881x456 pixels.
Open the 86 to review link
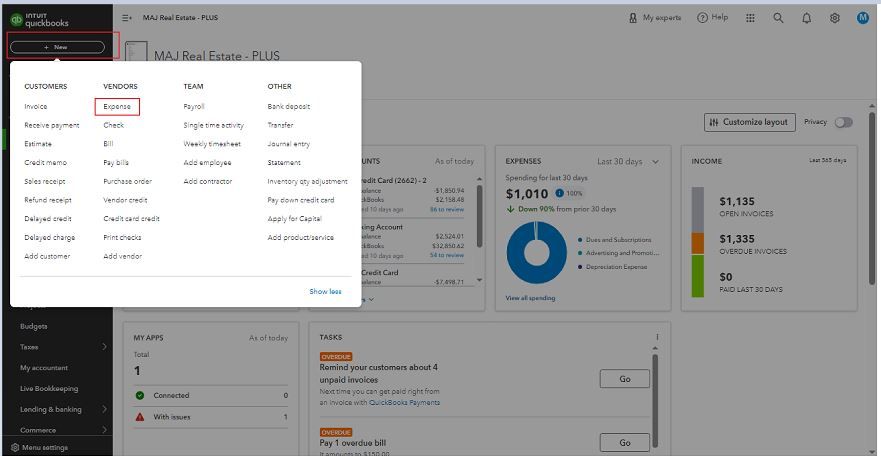pos(447,209)
